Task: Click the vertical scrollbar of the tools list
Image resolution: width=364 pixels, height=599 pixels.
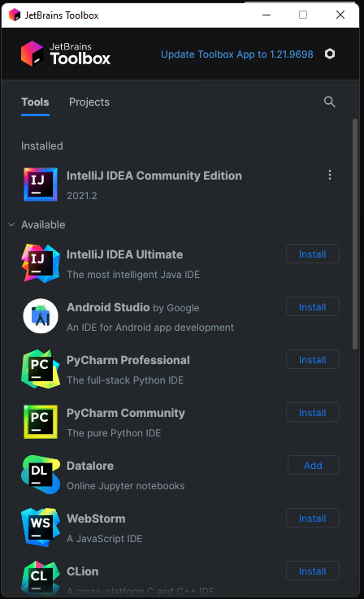Action: (x=355, y=234)
